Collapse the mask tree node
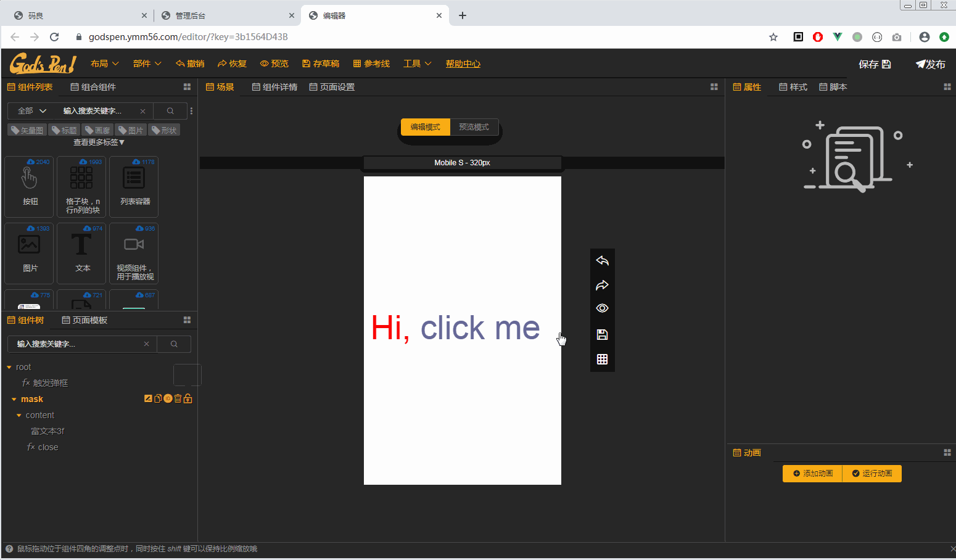Image resolution: width=956 pixels, height=560 pixels. tap(14, 398)
